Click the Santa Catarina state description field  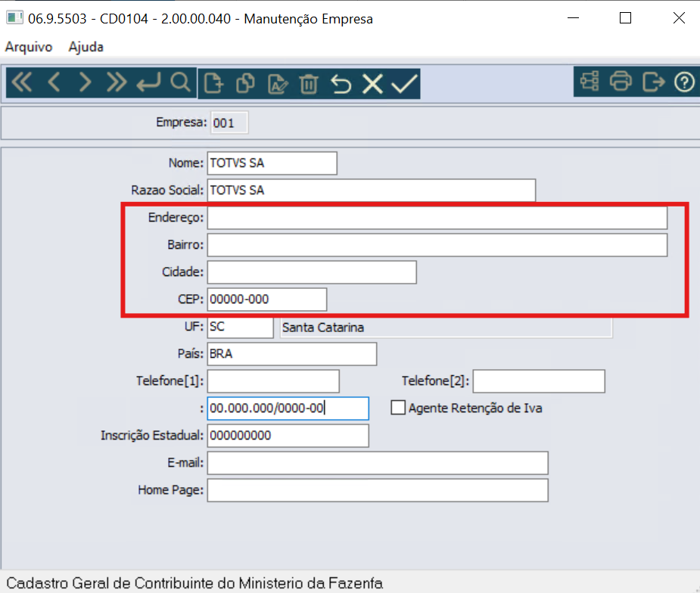(446, 328)
